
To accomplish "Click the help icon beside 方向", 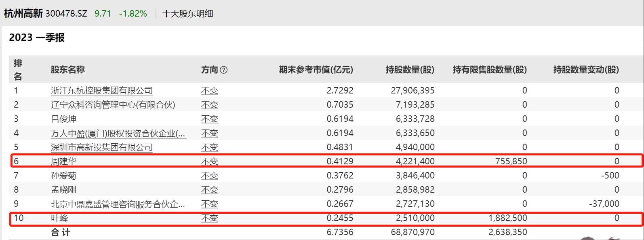I will 224,70.
